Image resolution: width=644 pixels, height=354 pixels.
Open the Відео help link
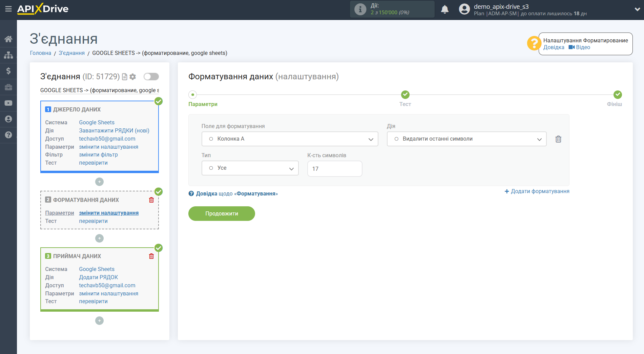pos(579,47)
